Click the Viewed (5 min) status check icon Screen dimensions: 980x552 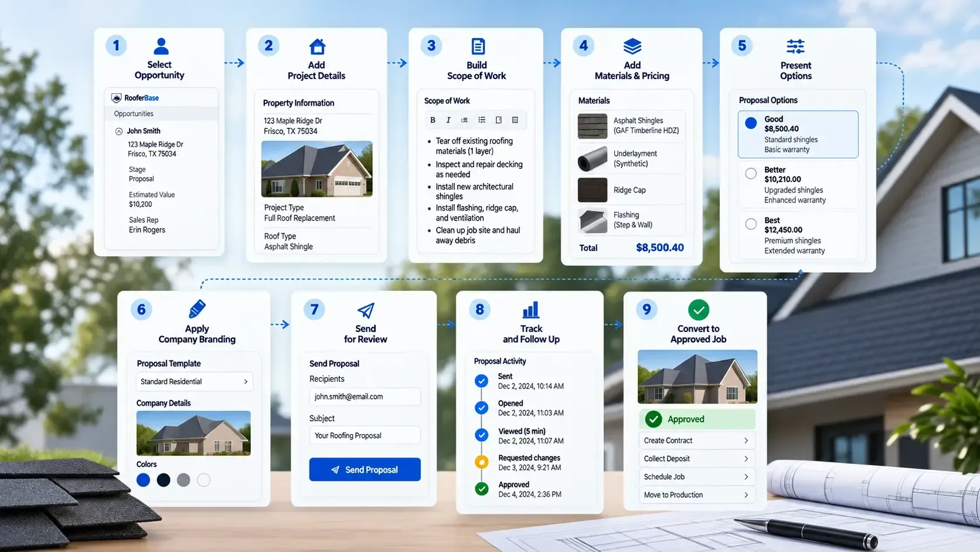pyautogui.click(x=481, y=435)
